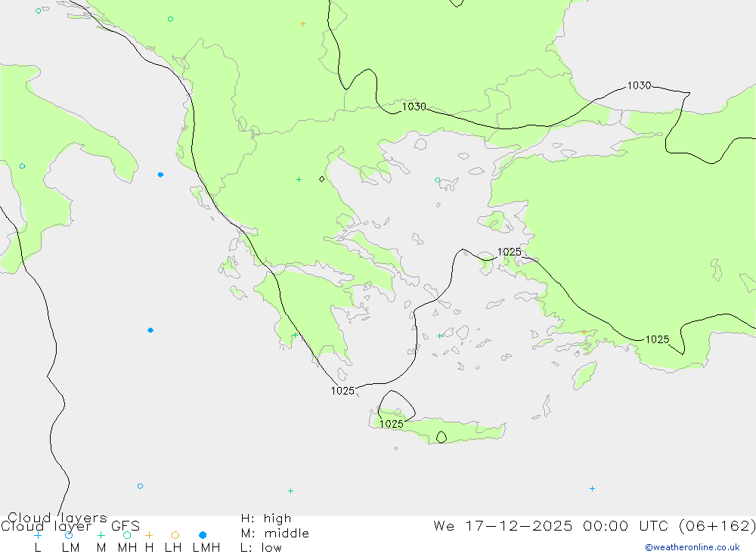Click the 1030 isobar label over northern Greece
The image size is (756, 554).
[414, 107]
